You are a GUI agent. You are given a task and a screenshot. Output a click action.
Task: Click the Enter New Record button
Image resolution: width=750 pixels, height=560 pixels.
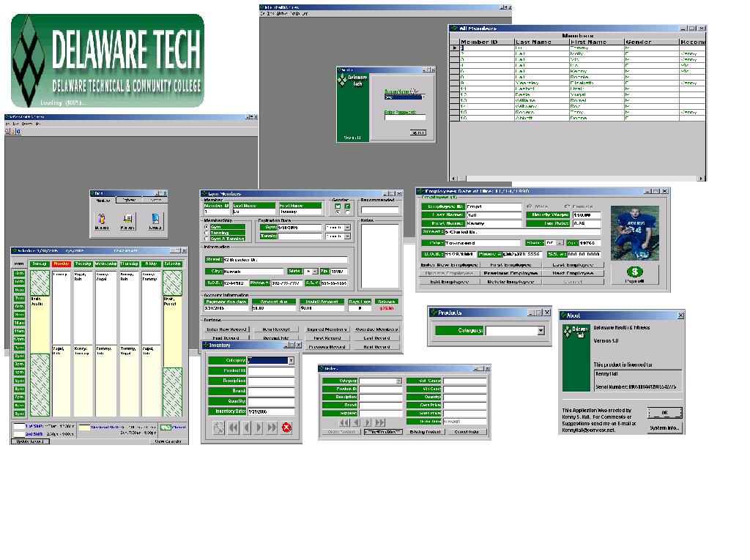coord(227,329)
